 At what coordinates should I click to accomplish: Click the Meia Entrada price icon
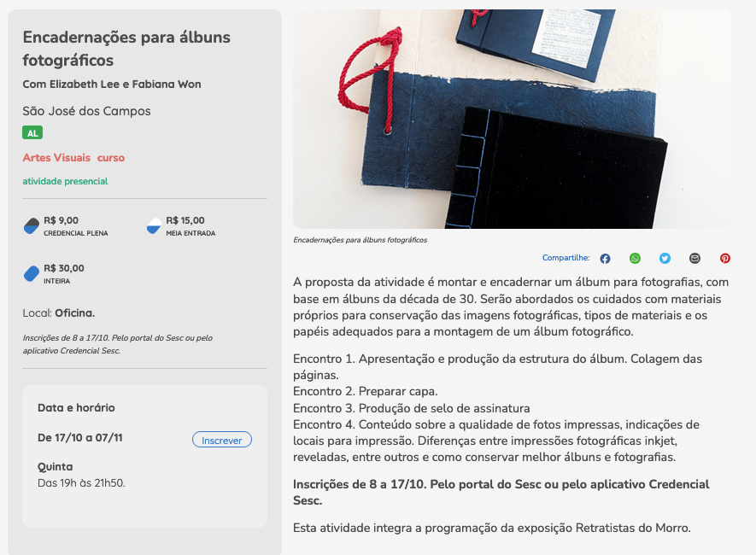(154, 226)
